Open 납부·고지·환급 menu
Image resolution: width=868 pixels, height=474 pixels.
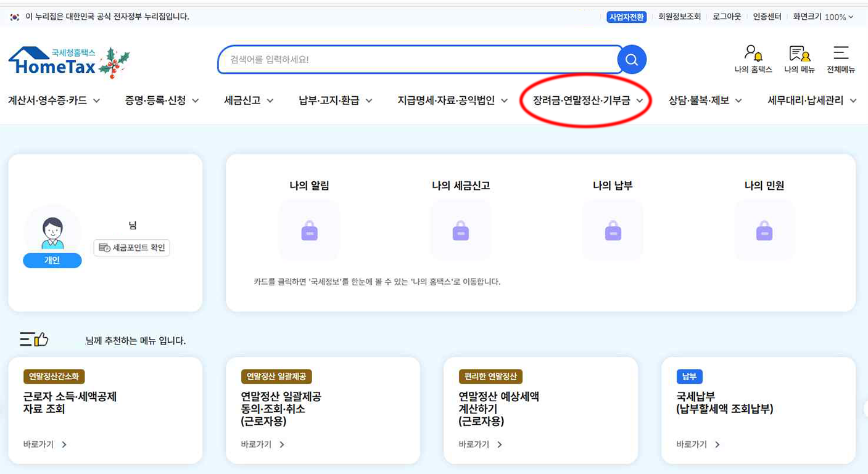click(335, 100)
